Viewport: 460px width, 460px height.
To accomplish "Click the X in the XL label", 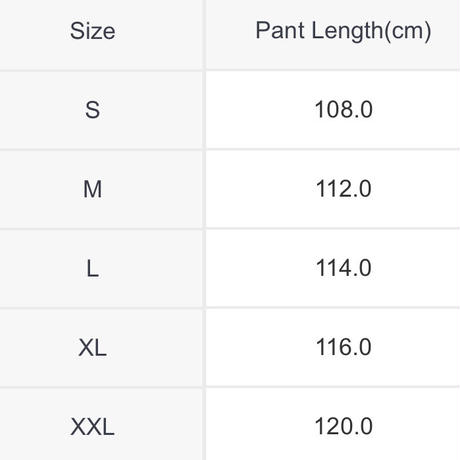I will (85, 347).
